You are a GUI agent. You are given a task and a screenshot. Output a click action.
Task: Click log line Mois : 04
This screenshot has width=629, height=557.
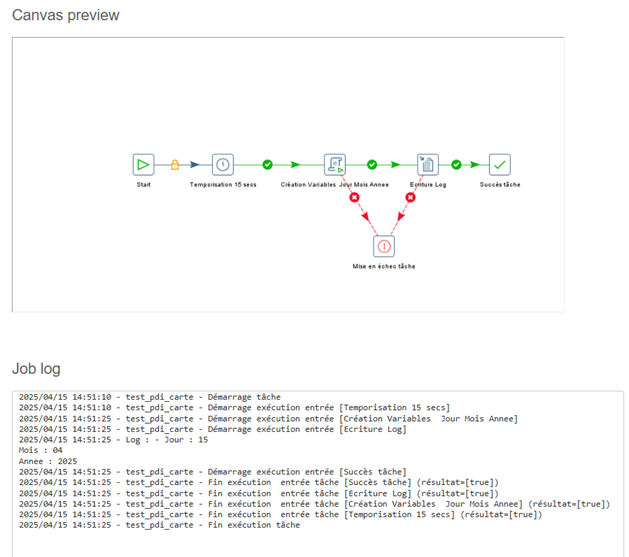(x=41, y=450)
